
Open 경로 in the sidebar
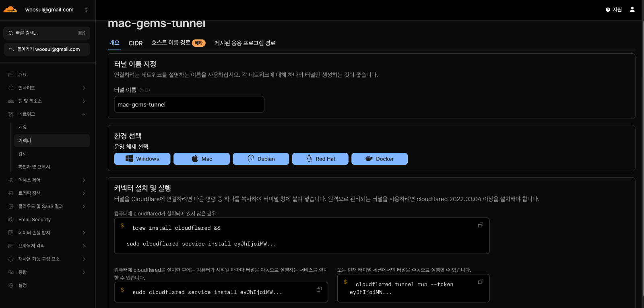tap(23, 154)
